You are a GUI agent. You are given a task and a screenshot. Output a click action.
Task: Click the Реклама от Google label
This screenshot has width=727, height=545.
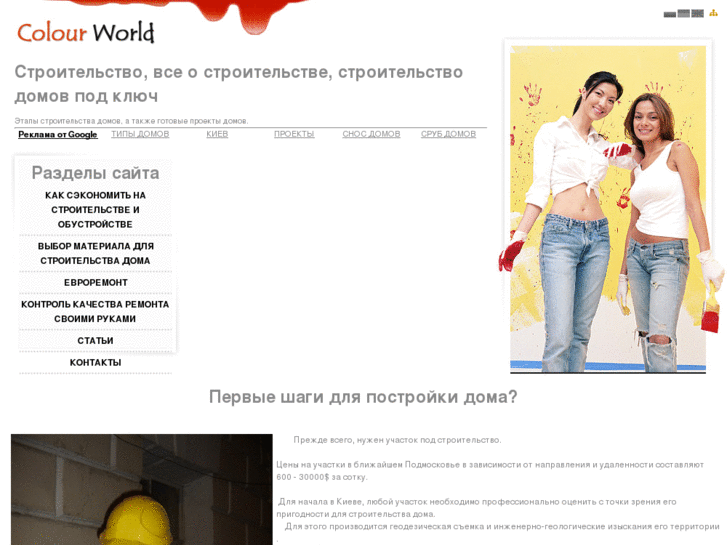point(58,134)
